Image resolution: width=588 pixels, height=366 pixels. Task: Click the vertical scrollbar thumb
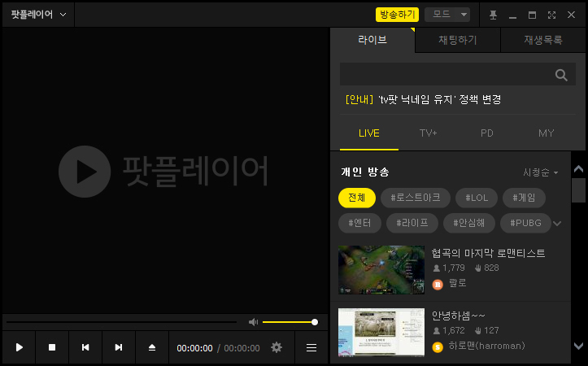(x=578, y=190)
